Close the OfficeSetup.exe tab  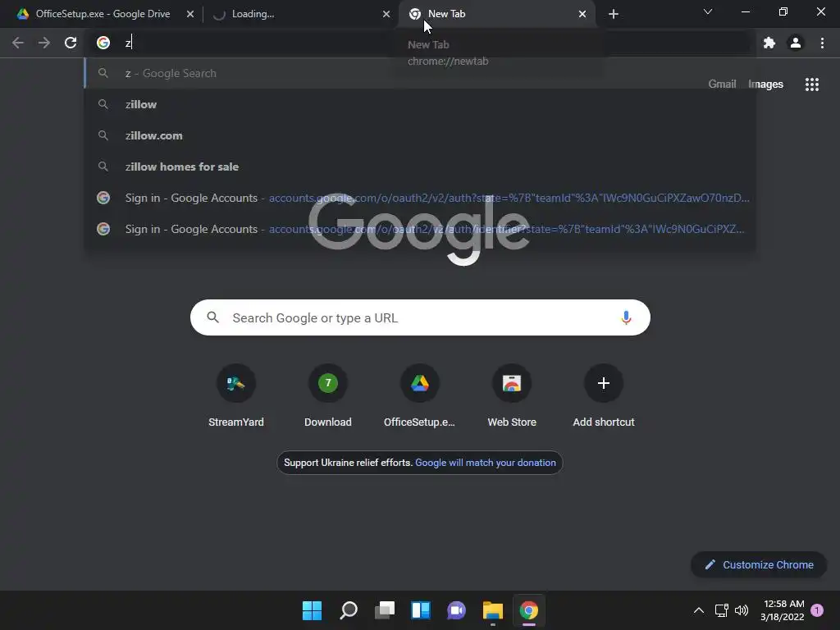(190, 14)
